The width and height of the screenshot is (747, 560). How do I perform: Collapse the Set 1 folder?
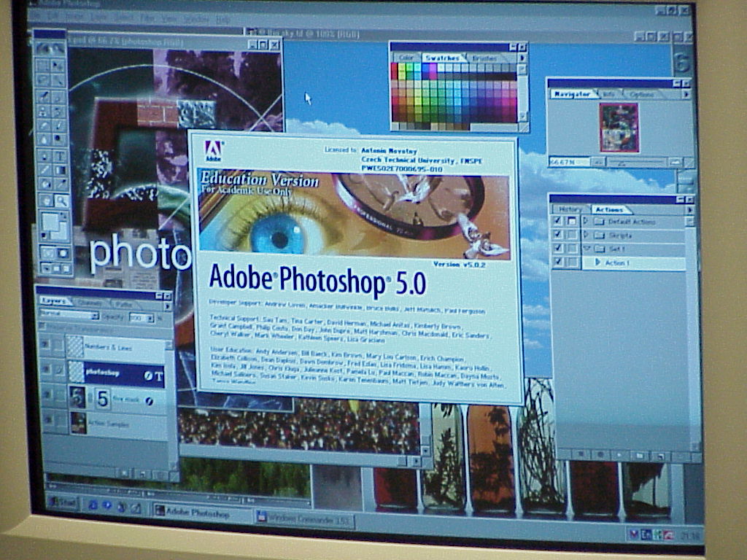pos(587,248)
